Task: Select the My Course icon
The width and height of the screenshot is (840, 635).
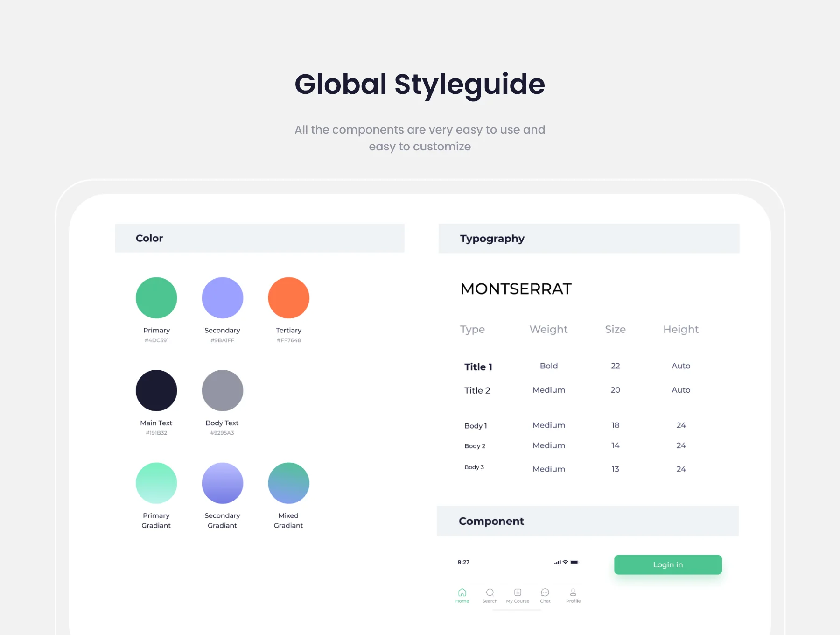Action: [518, 593]
